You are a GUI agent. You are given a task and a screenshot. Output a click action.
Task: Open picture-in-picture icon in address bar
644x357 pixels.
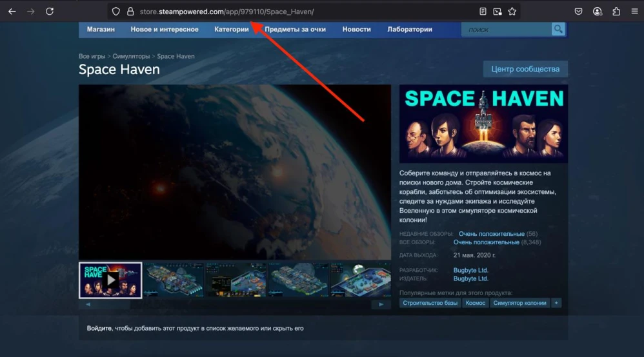[x=498, y=12]
